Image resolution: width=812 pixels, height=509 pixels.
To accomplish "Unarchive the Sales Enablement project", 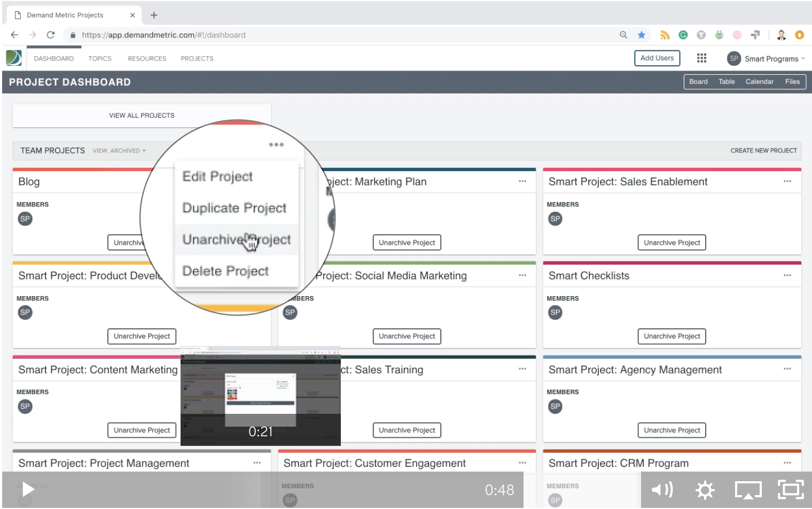I will [672, 243].
